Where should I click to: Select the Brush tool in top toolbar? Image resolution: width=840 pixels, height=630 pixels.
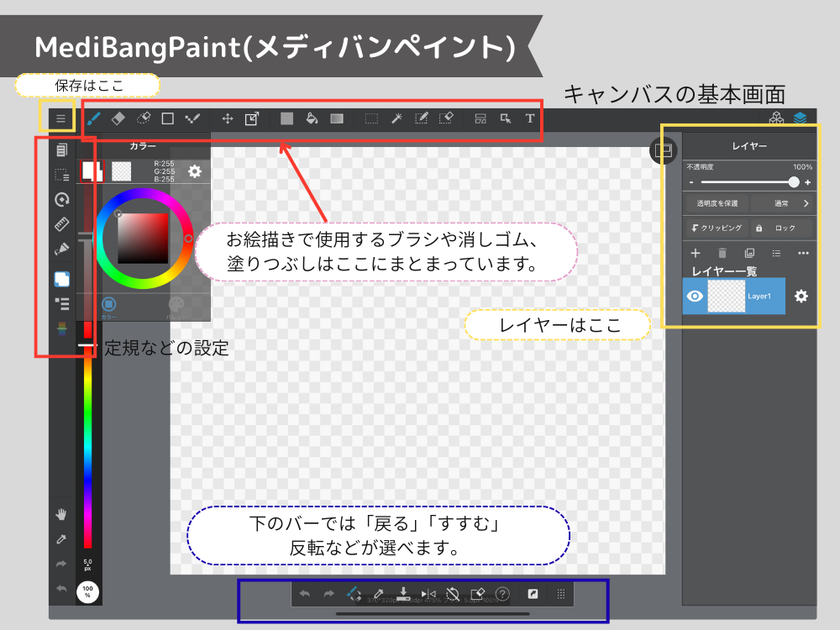(94, 118)
